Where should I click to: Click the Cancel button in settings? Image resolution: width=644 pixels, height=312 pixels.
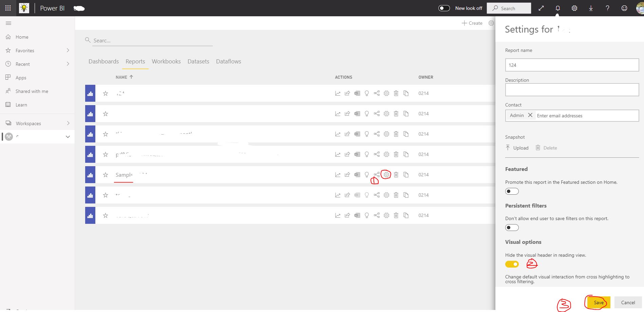click(x=628, y=303)
